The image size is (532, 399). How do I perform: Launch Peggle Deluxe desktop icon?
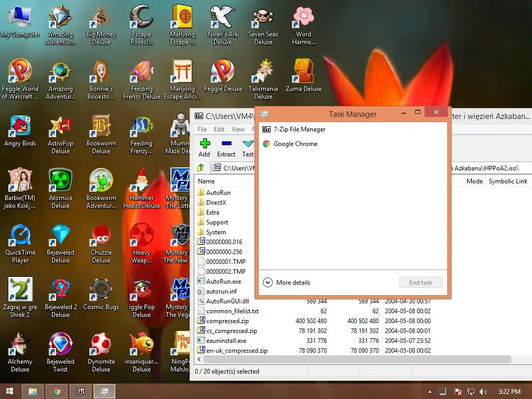coord(222,76)
